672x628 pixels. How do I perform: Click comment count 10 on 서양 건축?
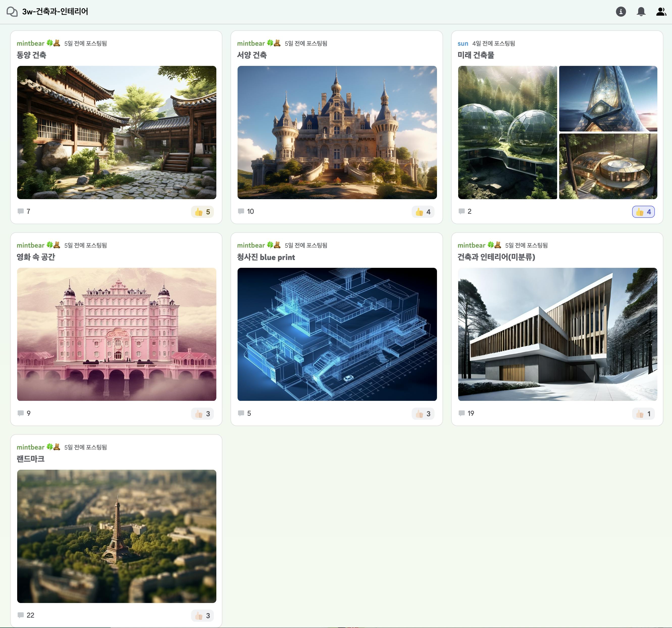click(250, 211)
